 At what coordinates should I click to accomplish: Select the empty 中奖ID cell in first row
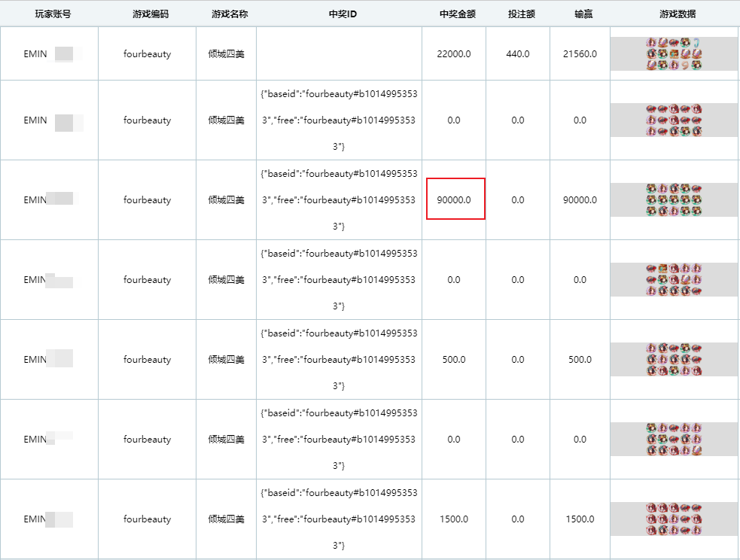pos(339,54)
